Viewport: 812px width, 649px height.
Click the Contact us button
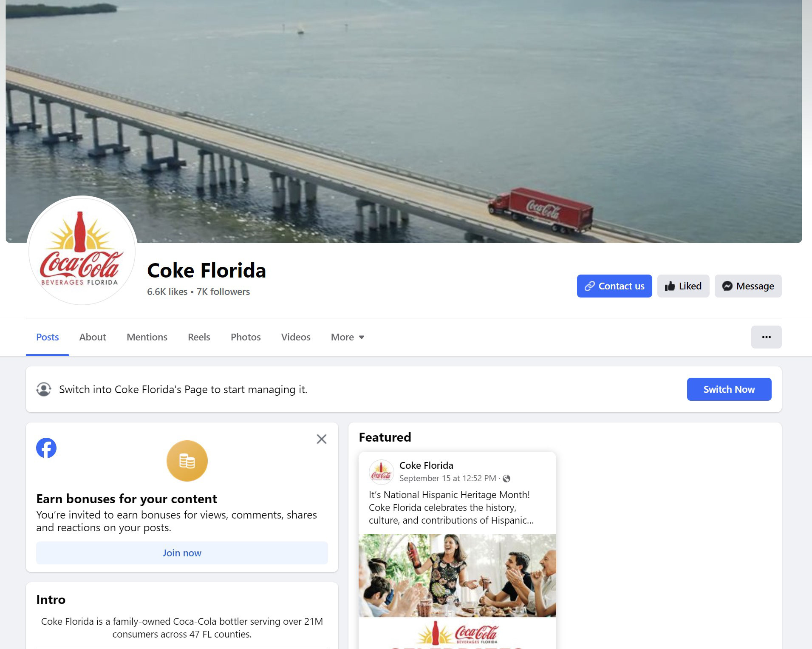(x=614, y=286)
